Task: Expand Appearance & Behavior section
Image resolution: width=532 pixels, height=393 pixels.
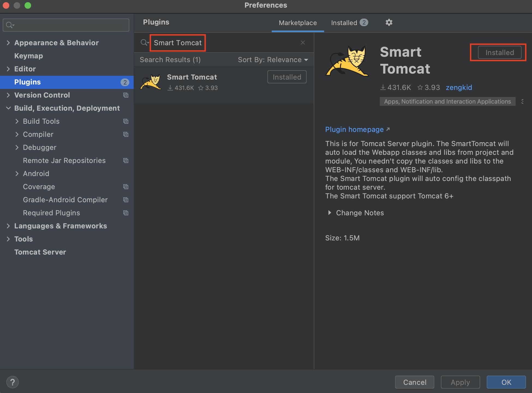Action: coord(8,43)
